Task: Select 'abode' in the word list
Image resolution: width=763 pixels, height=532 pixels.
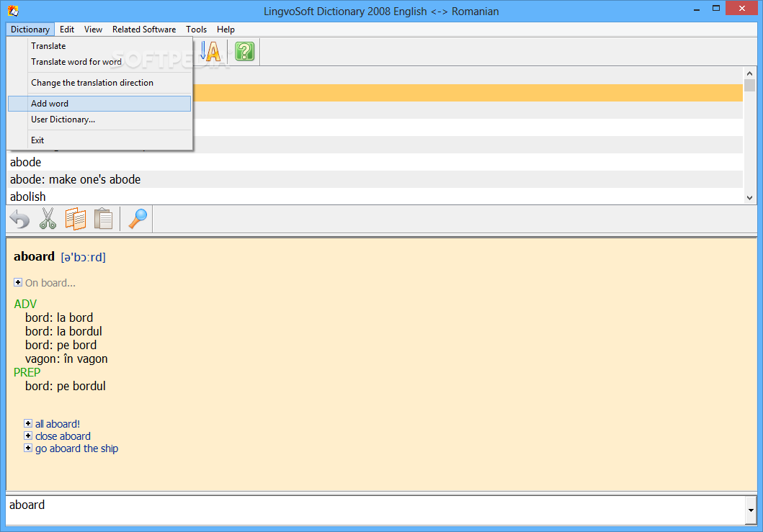Action: tap(375, 162)
